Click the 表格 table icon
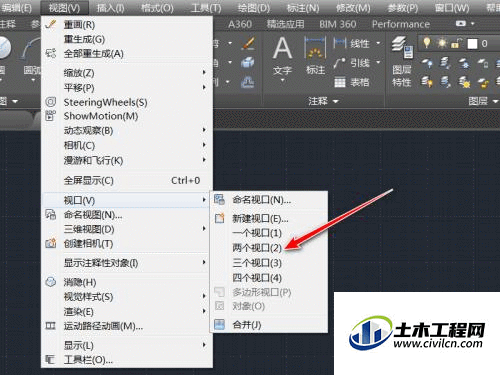 click(x=340, y=82)
